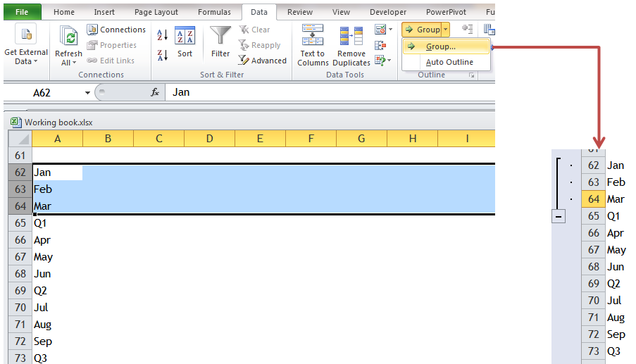Click the Sort A to Z icon
This screenshot has width=636, height=364.
tap(162, 35)
